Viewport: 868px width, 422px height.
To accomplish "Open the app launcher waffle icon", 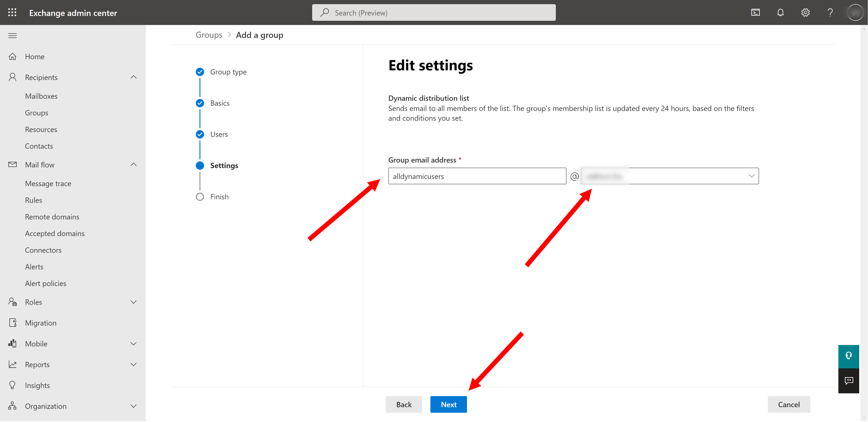I will click(x=12, y=12).
